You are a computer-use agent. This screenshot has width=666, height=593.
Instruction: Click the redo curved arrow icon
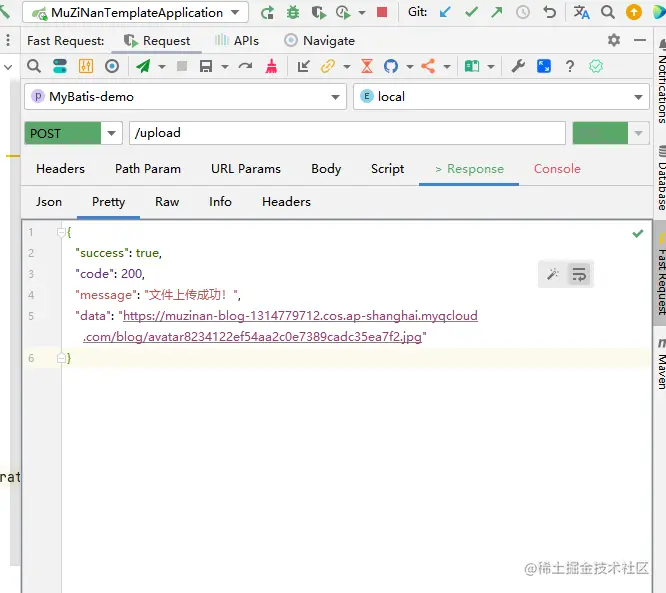(x=246, y=66)
